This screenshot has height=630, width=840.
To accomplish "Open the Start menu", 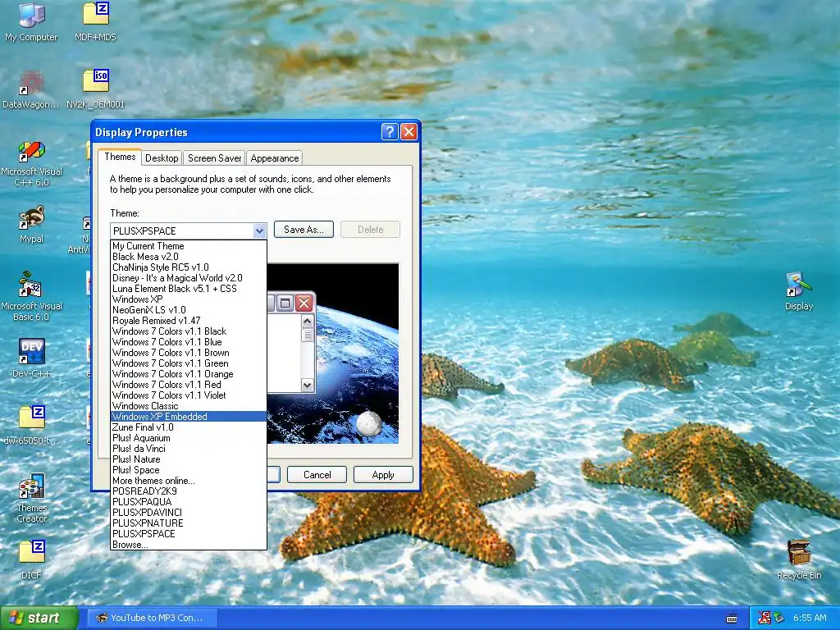I will 39,618.
